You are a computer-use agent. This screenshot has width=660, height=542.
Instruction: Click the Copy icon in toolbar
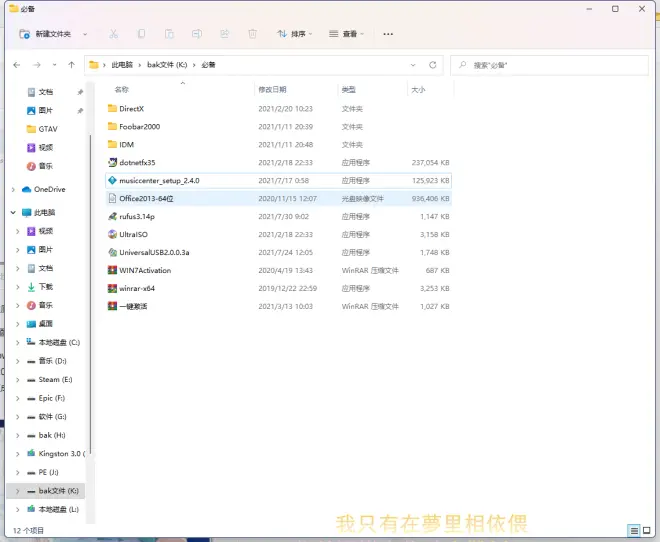(141, 34)
